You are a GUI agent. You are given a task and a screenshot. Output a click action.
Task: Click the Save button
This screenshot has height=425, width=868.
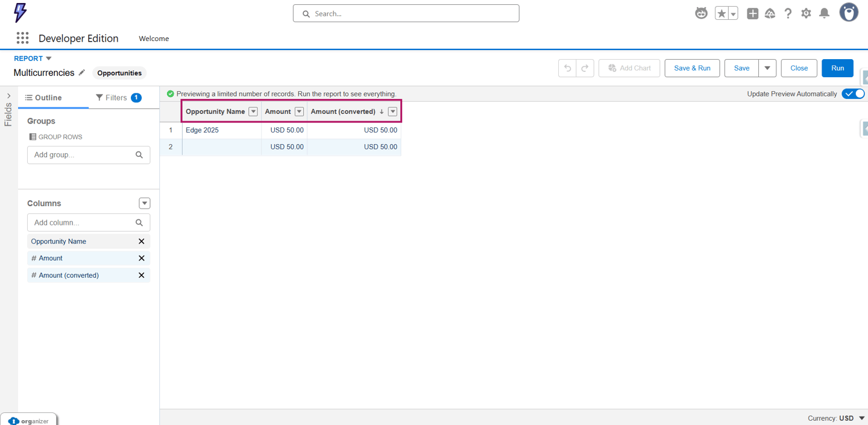coord(741,68)
